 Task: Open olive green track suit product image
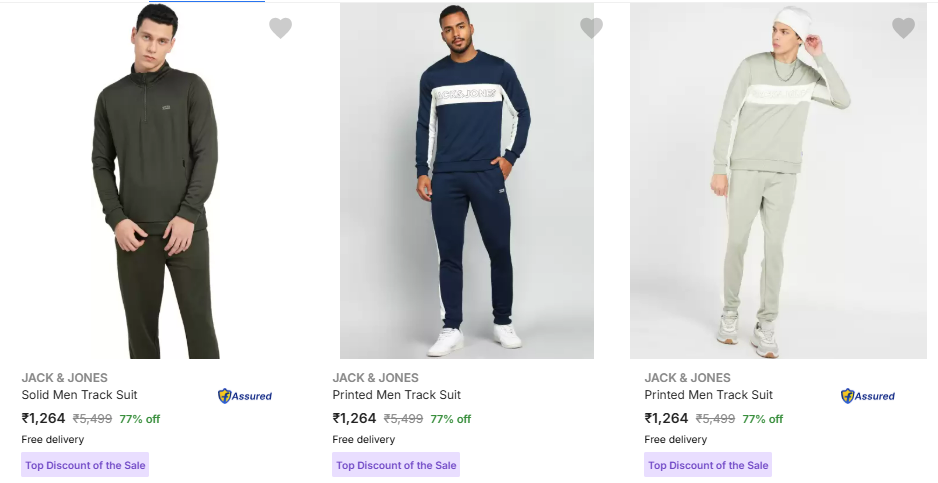(156, 181)
